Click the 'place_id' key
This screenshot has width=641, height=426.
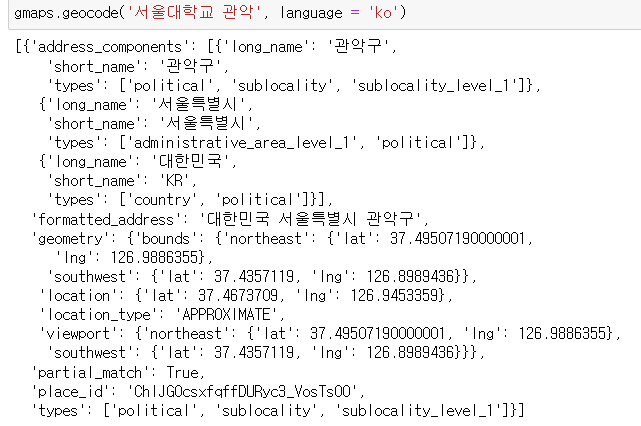pos(71,392)
